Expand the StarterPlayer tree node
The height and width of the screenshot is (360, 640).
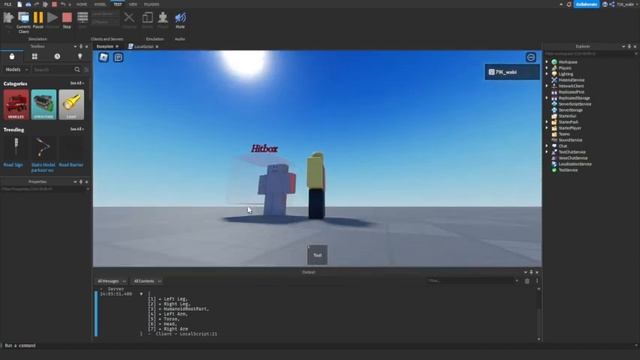[547, 128]
